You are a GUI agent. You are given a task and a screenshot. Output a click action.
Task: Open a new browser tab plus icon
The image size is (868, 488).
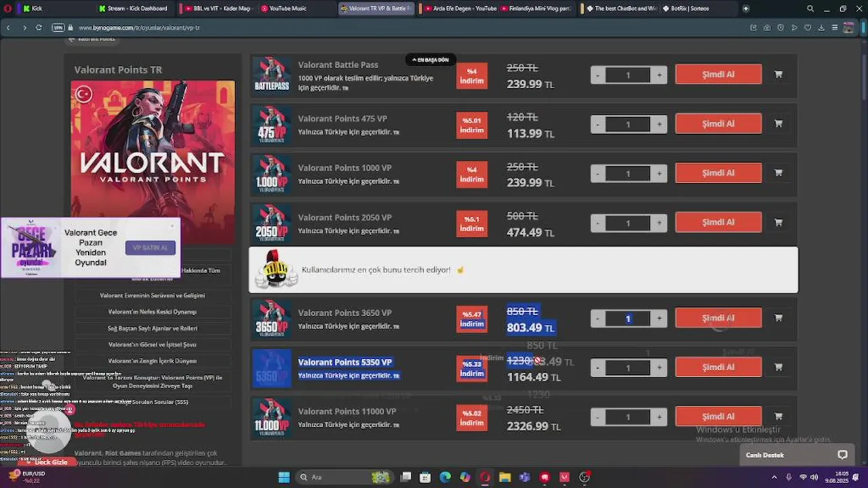746,9
